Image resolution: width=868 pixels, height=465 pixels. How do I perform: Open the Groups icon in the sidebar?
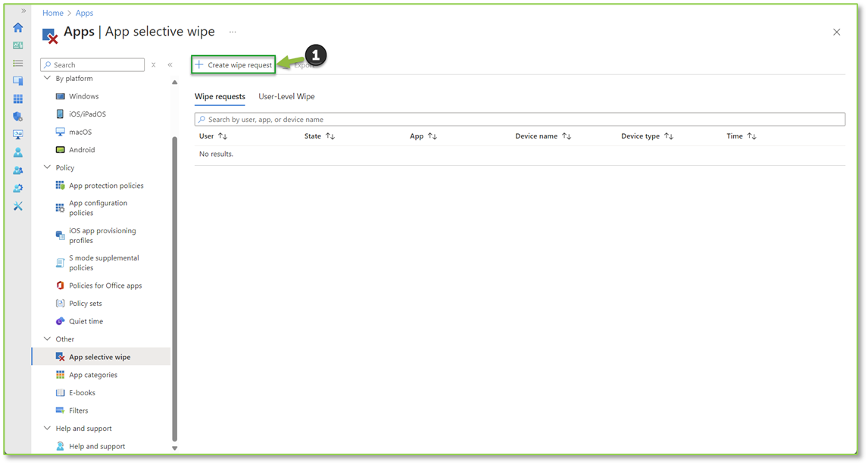pos(18,170)
